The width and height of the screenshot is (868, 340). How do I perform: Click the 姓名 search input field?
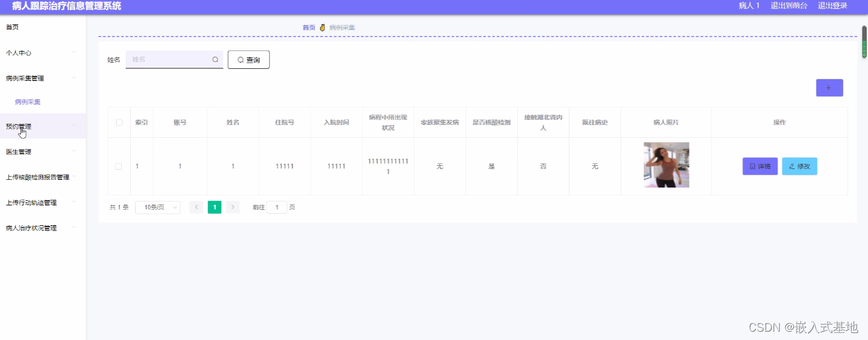pos(174,59)
